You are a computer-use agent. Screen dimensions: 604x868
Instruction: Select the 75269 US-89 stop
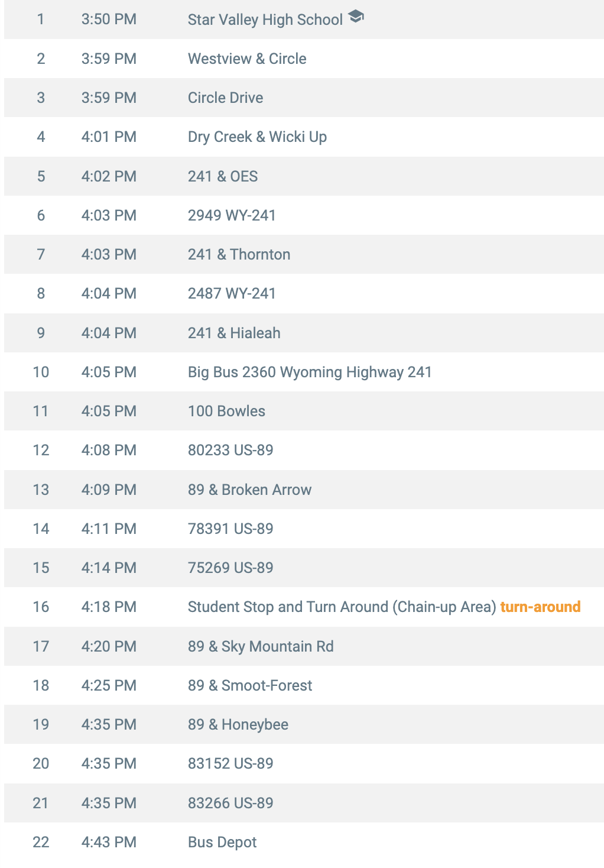[230, 568]
